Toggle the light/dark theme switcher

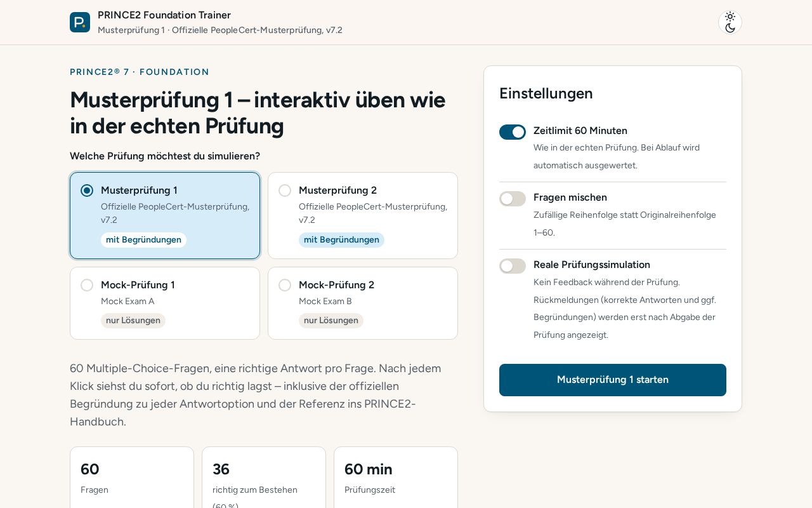click(730, 22)
